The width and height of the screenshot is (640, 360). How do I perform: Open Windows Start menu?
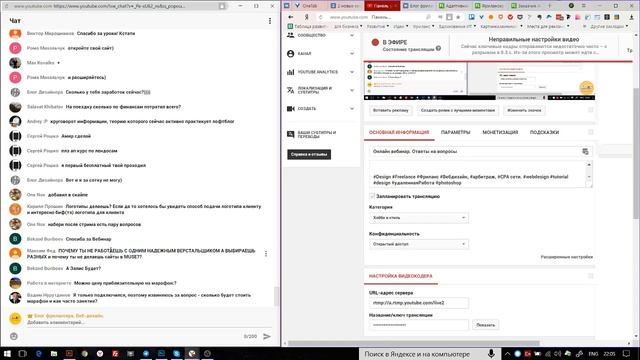(x=7, y=353)
